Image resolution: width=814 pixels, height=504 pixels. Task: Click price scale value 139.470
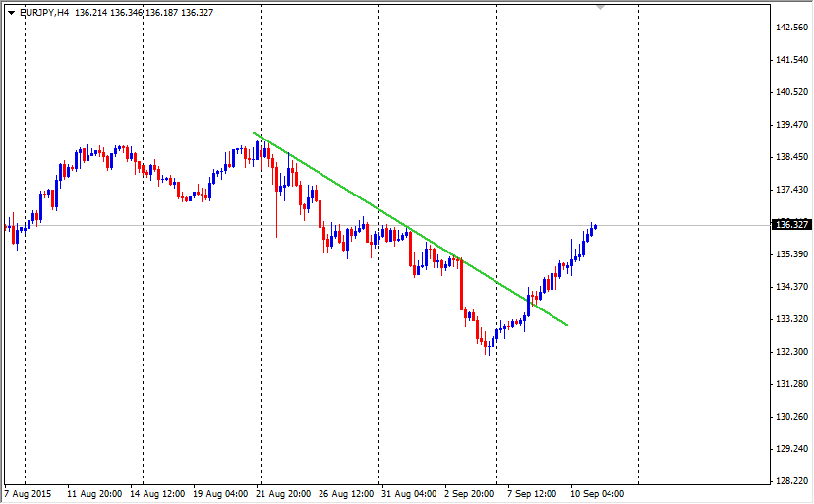[791, 125]
